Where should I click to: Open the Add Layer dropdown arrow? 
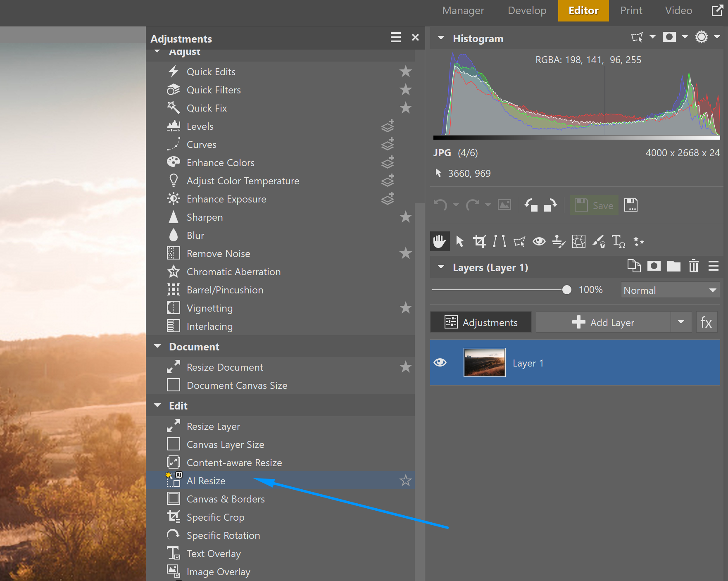click(x=681, y=322)
